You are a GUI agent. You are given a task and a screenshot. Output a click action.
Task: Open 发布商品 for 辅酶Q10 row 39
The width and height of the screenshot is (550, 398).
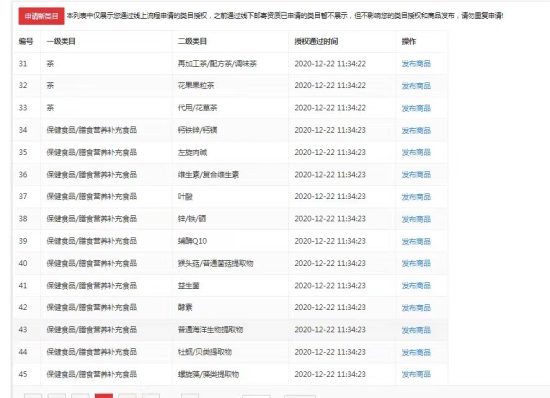(x=416, y=241)
